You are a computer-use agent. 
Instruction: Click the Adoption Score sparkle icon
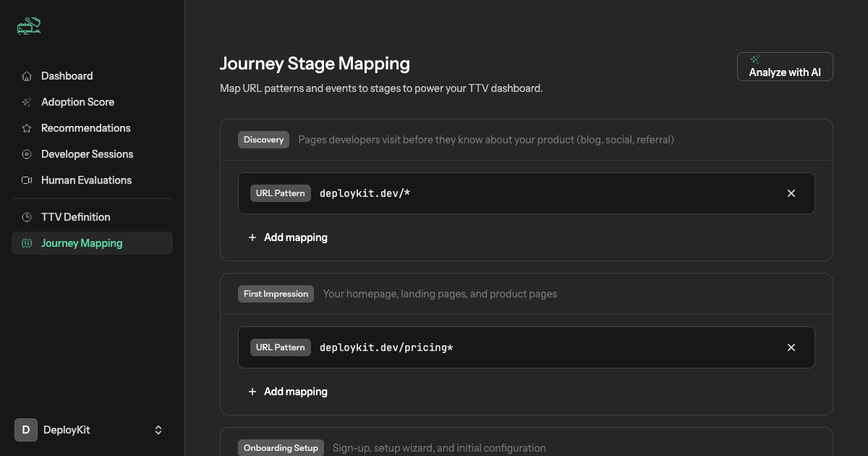[26, 101]
